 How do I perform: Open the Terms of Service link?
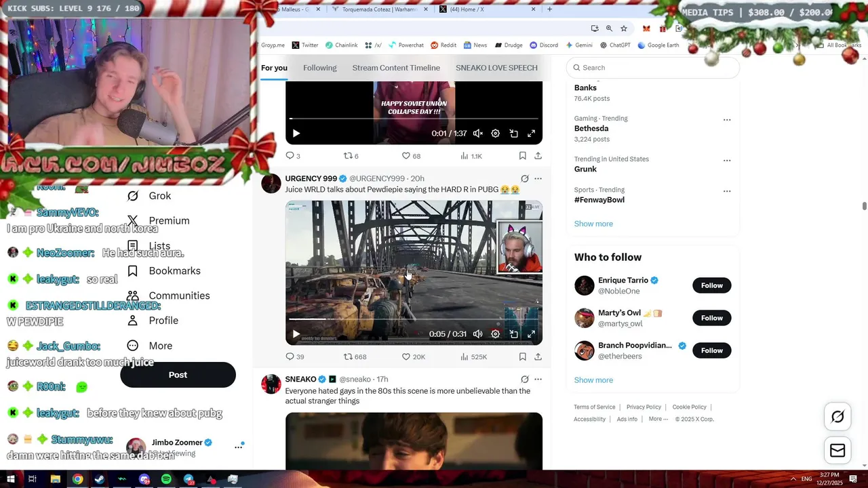(595, 407)
